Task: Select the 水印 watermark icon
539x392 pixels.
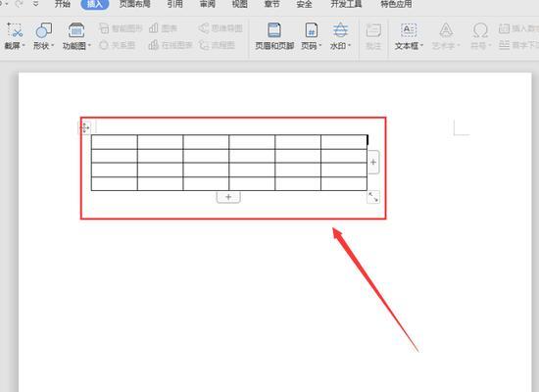Action: point(340,30)
